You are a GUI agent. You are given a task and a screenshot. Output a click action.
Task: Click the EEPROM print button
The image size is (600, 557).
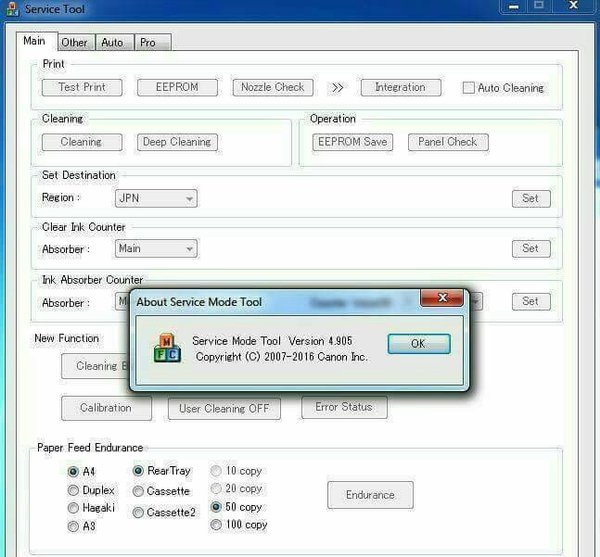point(177,88)
